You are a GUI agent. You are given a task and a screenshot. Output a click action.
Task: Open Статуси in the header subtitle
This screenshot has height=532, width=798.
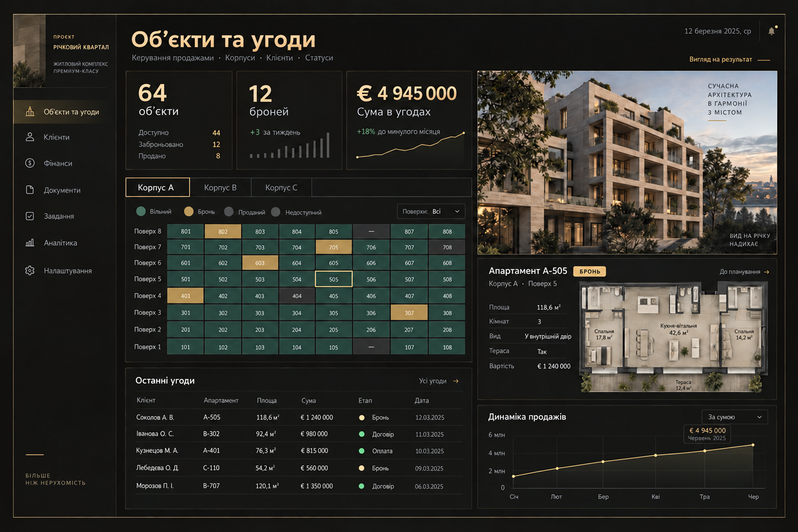click(319, 58)
